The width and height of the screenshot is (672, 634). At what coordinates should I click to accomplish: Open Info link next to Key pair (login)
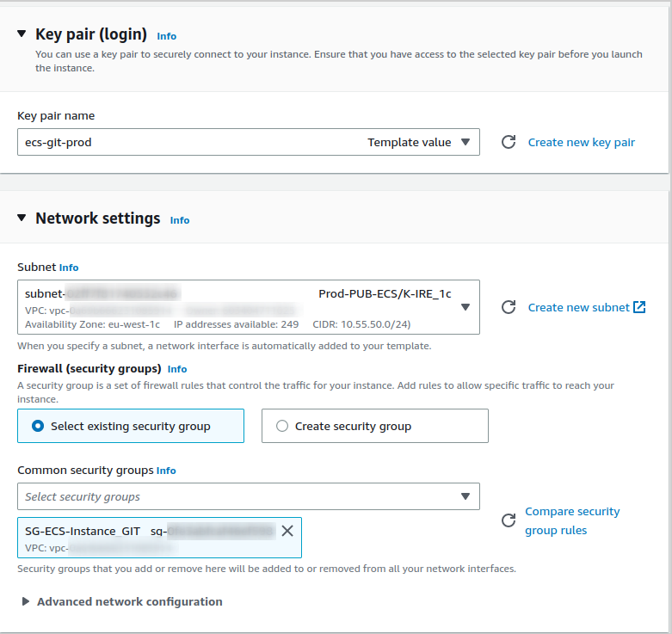pyautogui.click(x=166, y=36)
